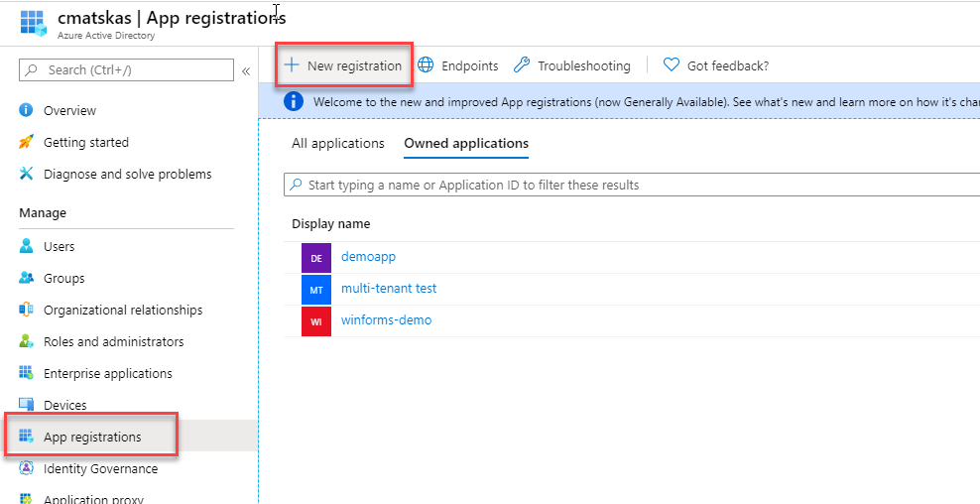This screenshot has height=504, width=980.
Task: Click the Groups people icon
Action: click(26, 278)
